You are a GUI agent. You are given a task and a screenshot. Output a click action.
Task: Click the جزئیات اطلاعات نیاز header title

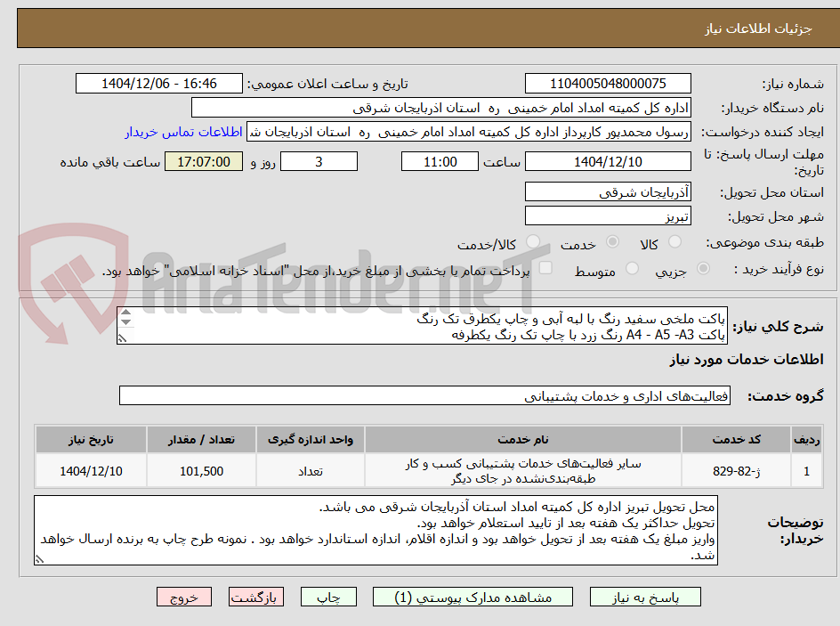click(x=758, y=28)
